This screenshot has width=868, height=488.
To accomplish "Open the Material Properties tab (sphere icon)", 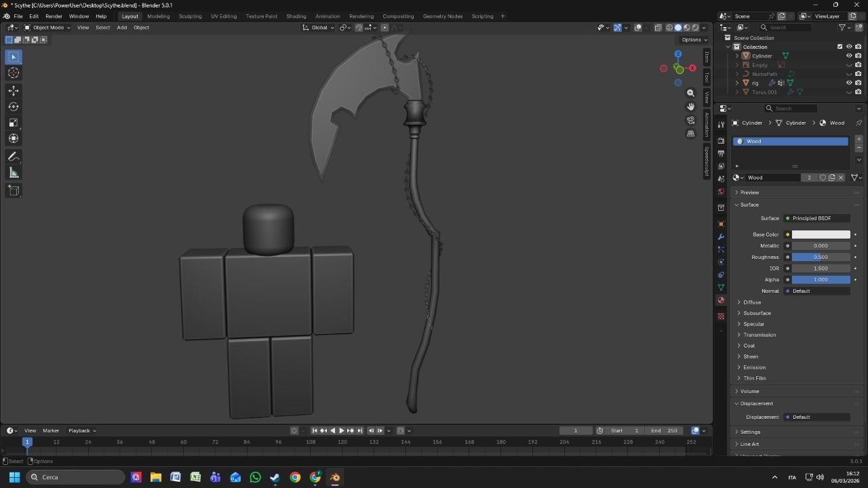I will pyautogui.click(x=721, y=300).
